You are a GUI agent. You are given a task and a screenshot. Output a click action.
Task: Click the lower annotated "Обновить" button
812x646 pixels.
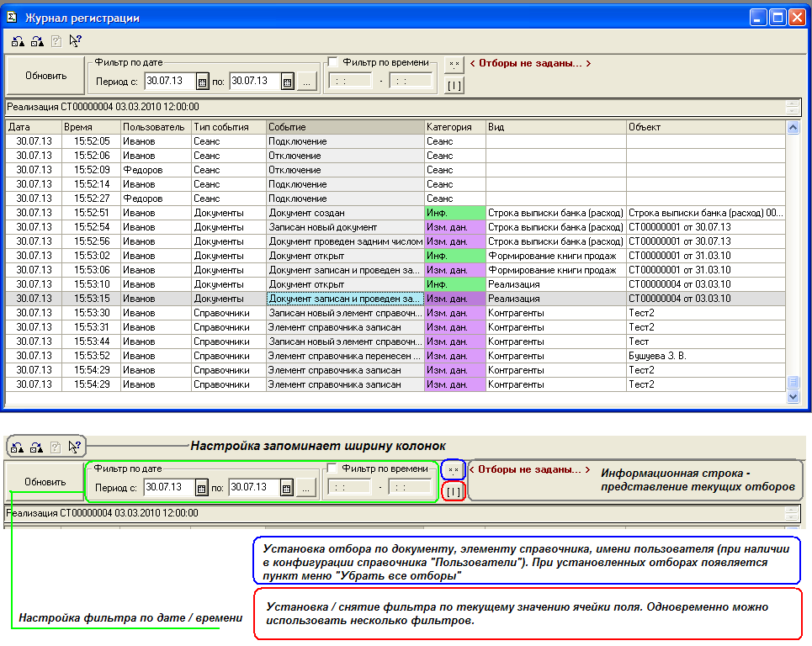pos(45,482)
